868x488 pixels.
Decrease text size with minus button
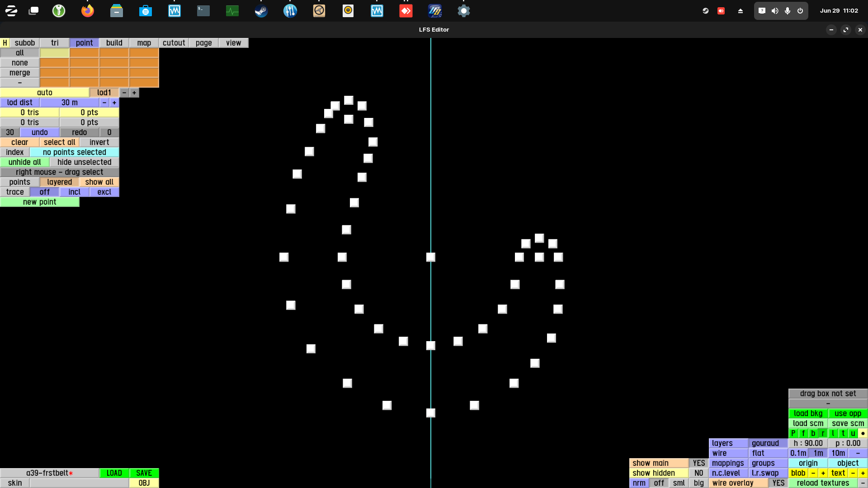point(853,473)
